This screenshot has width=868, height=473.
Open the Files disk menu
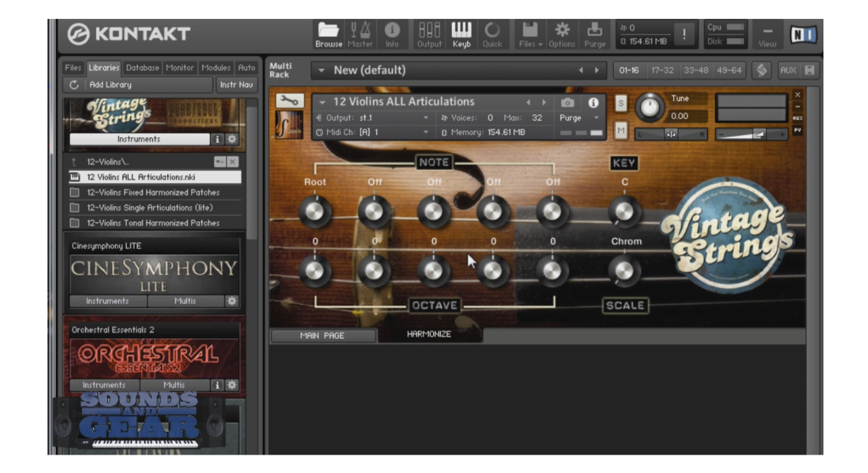click(530, 35)
